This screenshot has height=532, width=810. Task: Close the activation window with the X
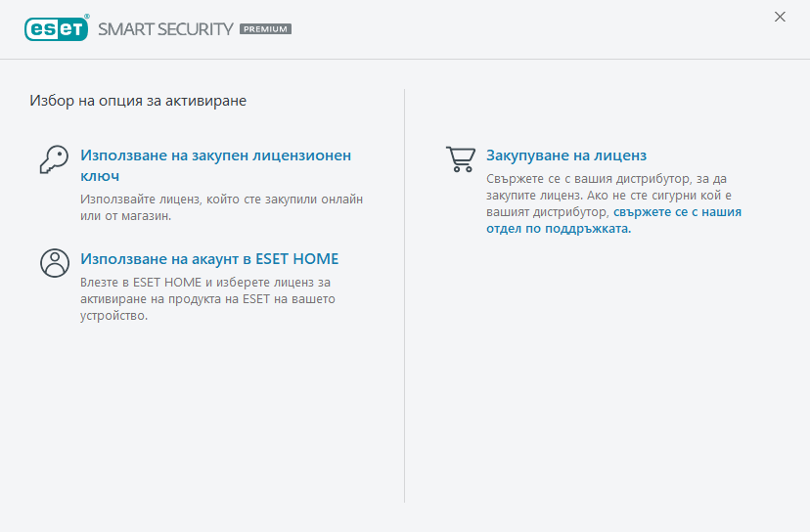780,17
